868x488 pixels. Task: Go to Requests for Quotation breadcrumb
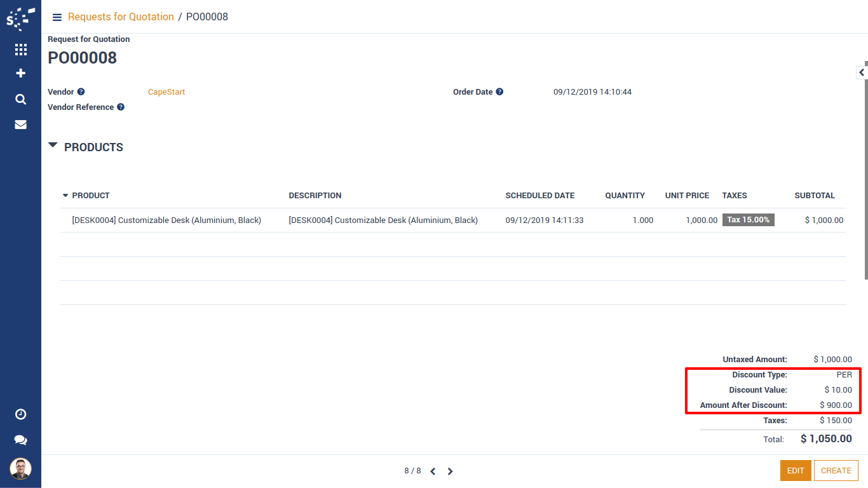coord(121,17)
